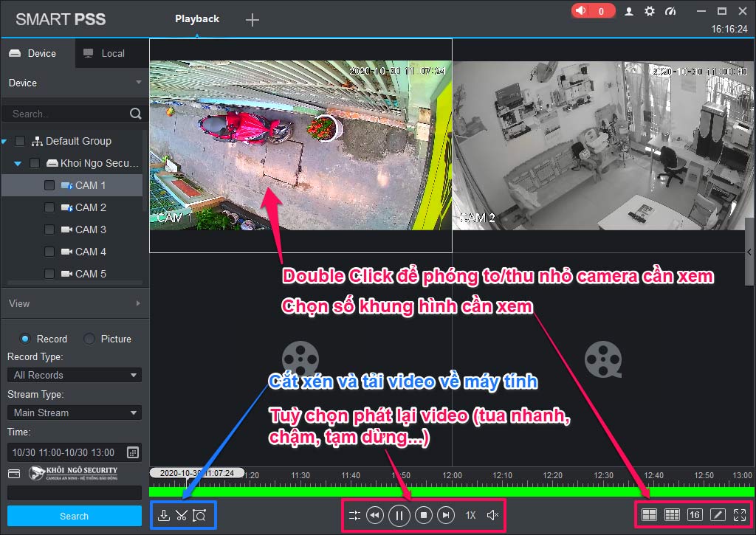The width and height of the screenshot is (756, 535).
Task: Jump to 12:30 on the timeline ruler
Action: point(603,475)
